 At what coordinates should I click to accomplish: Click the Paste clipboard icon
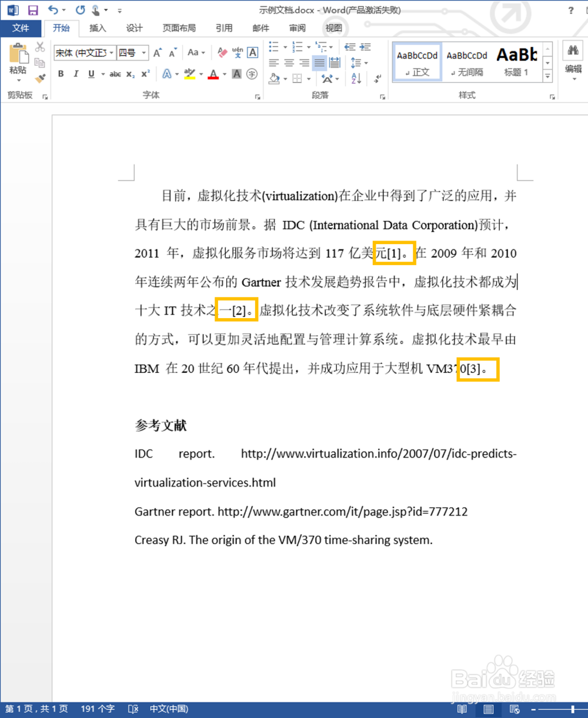pyautogui.click(x=18, y=53)
